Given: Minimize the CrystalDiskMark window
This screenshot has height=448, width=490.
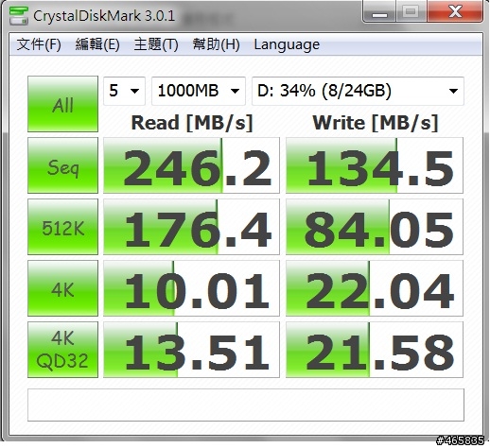Looking at the screenshot, I should [x=379, y=12].
